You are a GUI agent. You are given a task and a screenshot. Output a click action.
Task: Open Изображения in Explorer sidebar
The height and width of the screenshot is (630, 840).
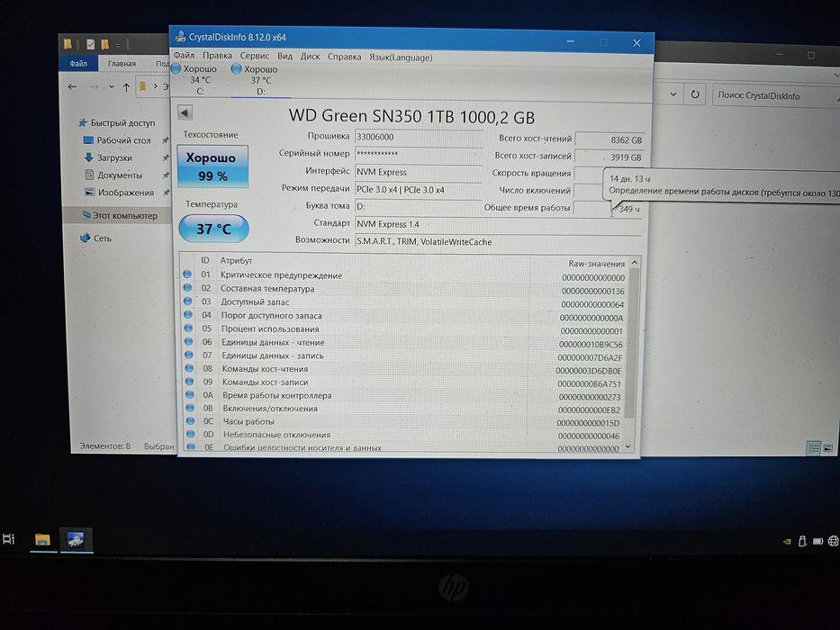point(120,193)
